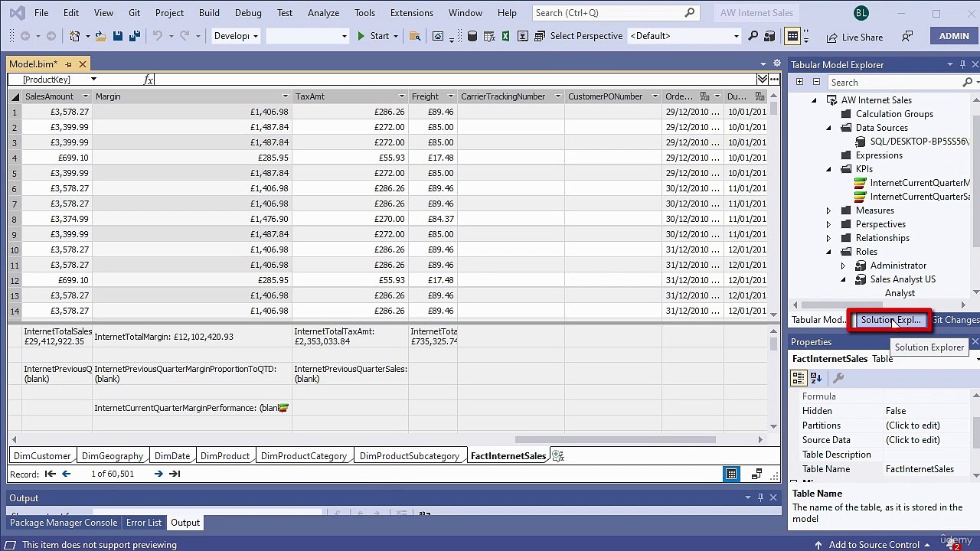The height and width of the screenshot is (551, 980).
Task: Go to the next record
Action: [158, 474]
